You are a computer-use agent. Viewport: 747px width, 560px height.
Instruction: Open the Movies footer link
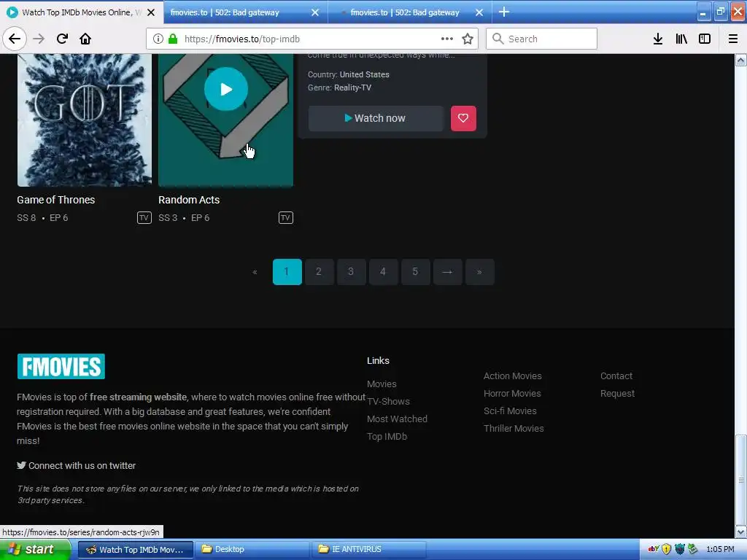[382, 384]
